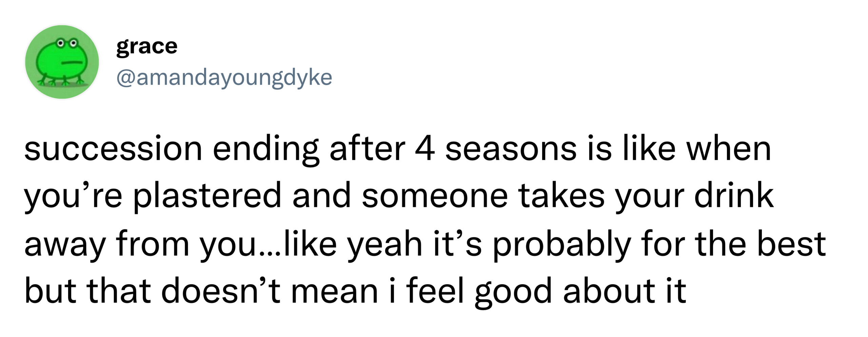Click the word seasons in the tweet

(x=511, y=149)
